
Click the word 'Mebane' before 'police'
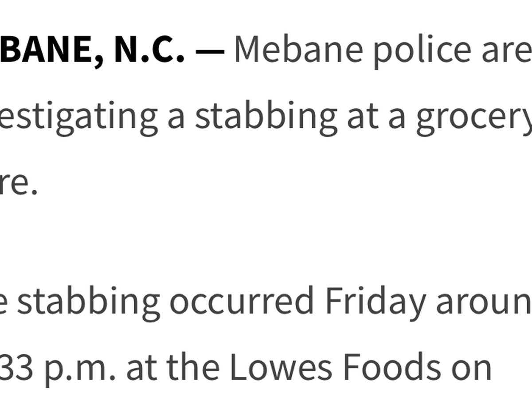coord(298,49)
